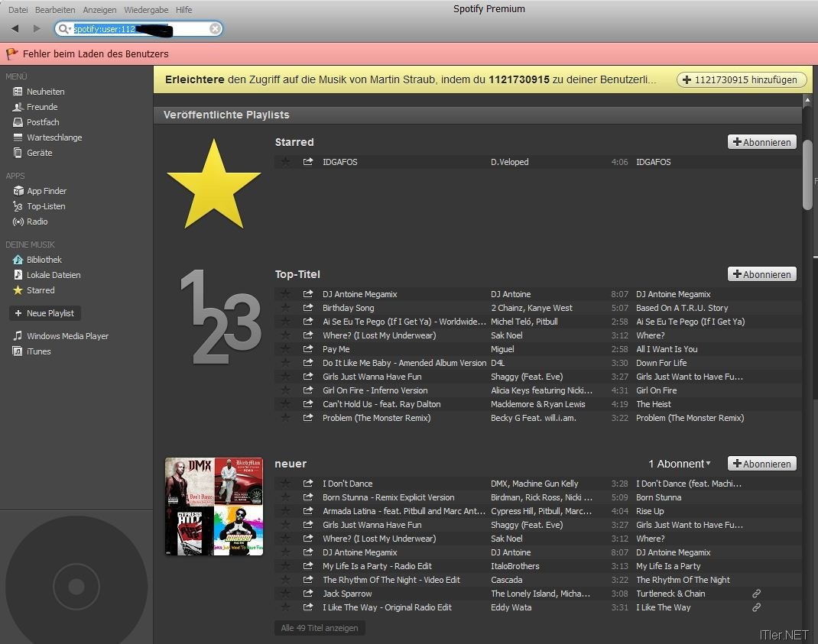Share Can't Hold Us track
818x644 pixels.
[x=308, y=403]
